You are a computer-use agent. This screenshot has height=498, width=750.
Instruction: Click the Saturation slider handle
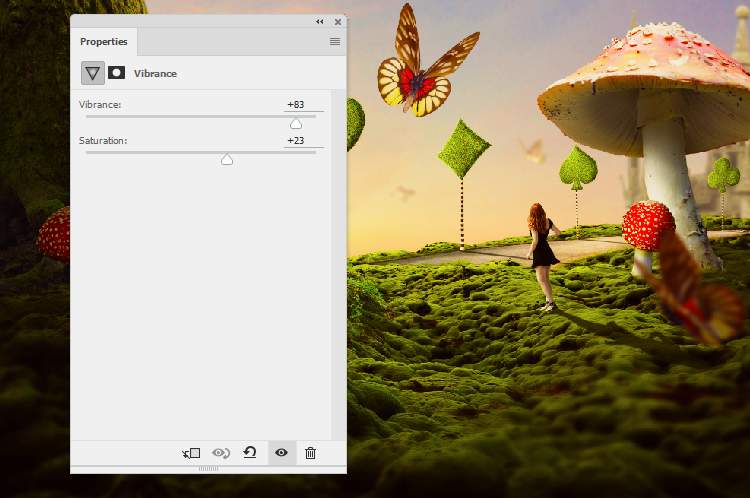click(x=227, y=159)
